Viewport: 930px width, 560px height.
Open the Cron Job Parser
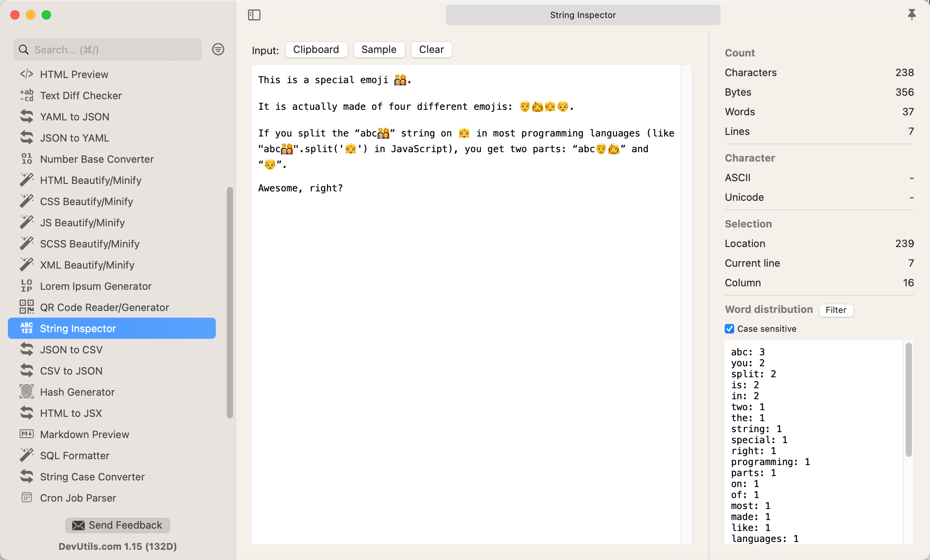tap(78, 498)
